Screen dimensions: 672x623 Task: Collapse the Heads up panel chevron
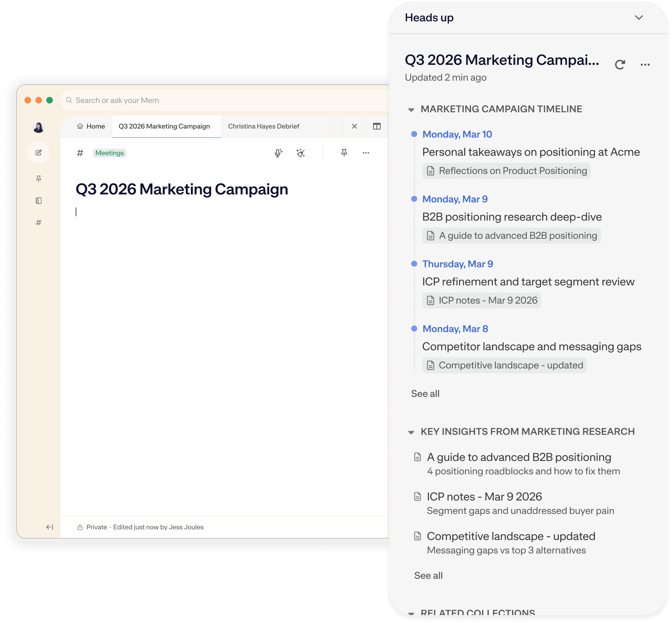pos(639,17)
